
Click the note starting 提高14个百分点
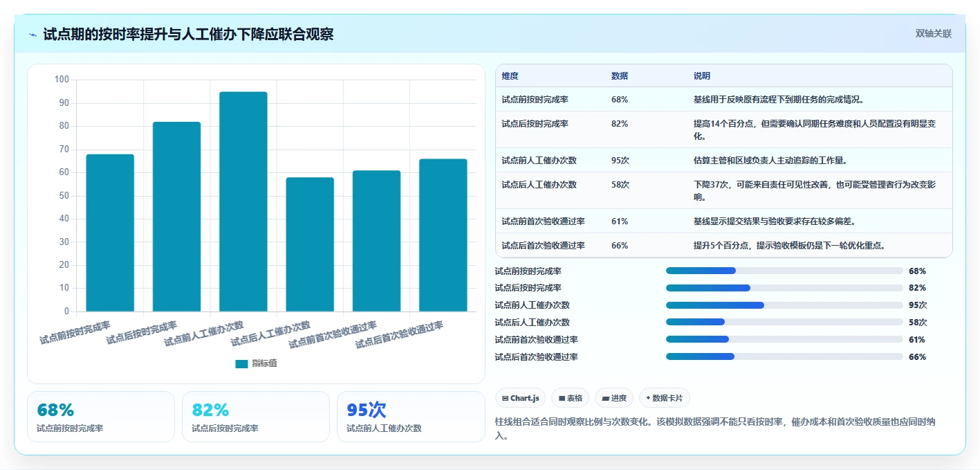(x=815, y=129)
